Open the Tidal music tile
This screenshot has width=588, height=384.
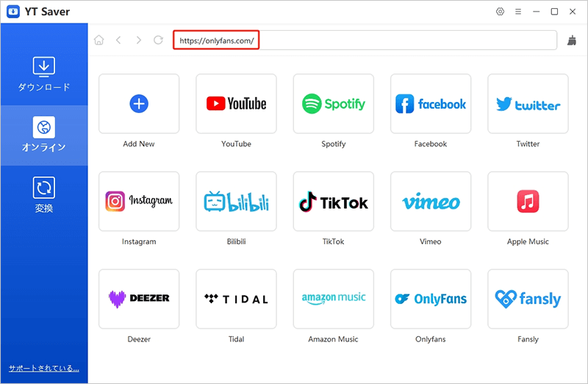click(x=236, y=299)
